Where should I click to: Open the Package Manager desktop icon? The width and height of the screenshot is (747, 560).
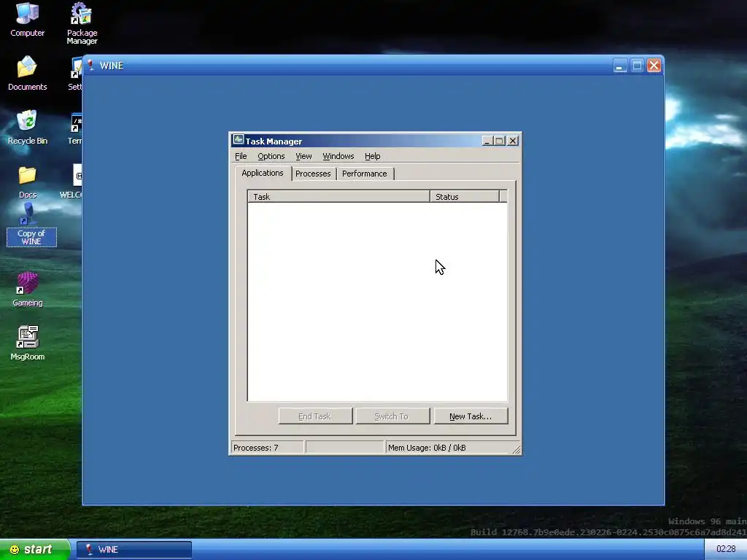pos(82,23)
